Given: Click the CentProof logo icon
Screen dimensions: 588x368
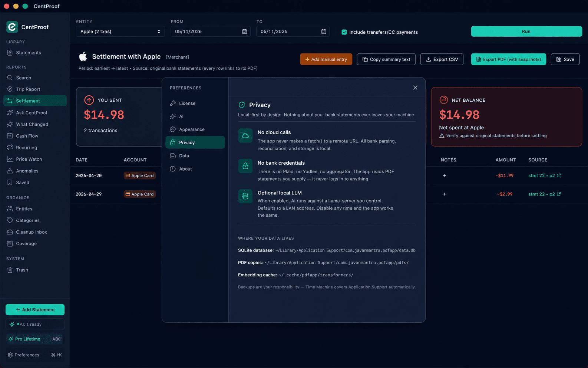Looking at the screenshot, I should (x=12, y=27).
